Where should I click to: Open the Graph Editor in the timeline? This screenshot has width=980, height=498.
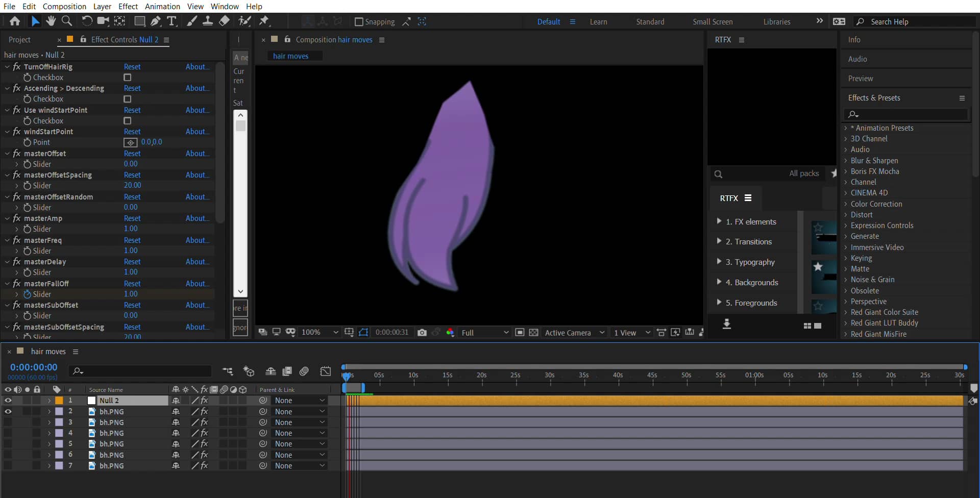click(x=326, y=371)
